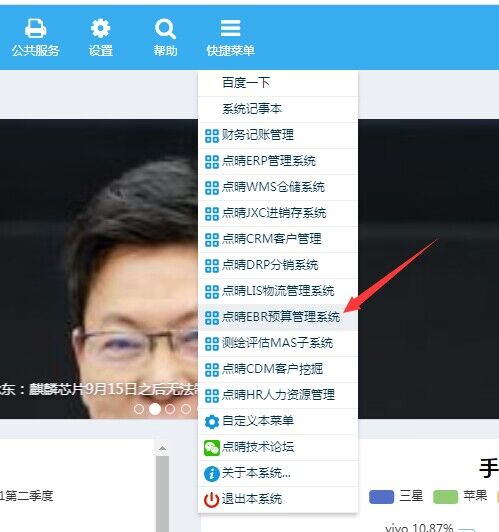The width and height of the screenshot is (499, 532).
Task: Click the 关于本系统 info icon
Action: 212,474
